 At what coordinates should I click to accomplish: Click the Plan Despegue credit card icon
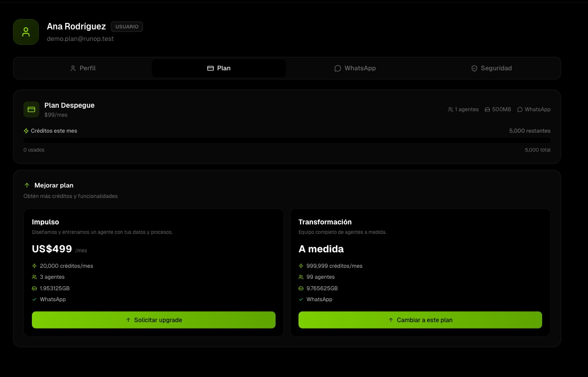click(31, 110)
